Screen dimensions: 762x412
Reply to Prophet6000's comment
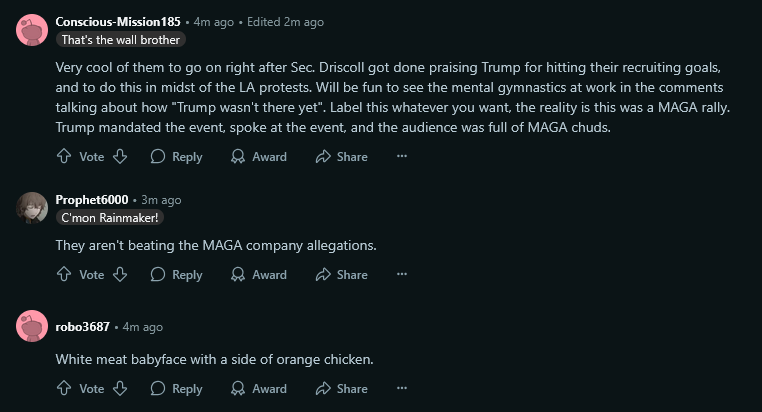(x=176, y=275)
